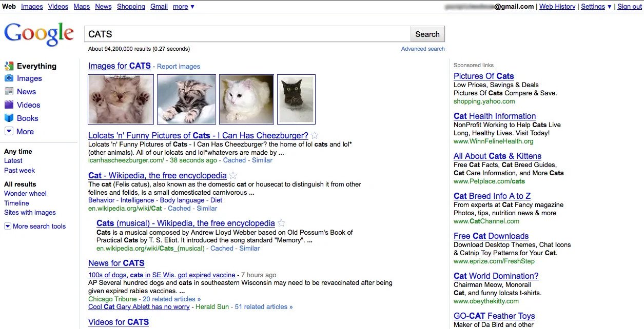Screen dimensions: 644x329
Task: Star the I Can Has Cheezburger result
Action: coord(315,136)
